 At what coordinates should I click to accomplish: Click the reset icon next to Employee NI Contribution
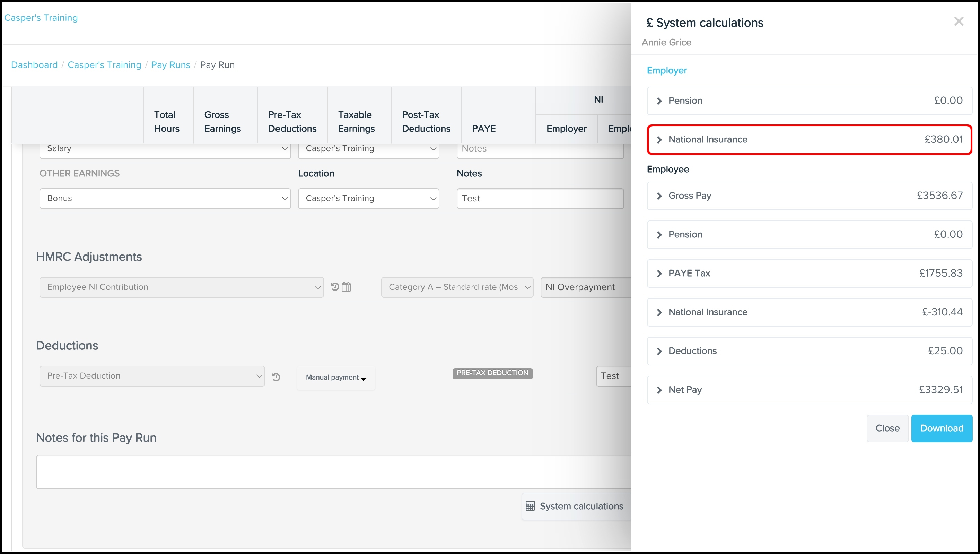pyautogui.click(x=335, y=286)
